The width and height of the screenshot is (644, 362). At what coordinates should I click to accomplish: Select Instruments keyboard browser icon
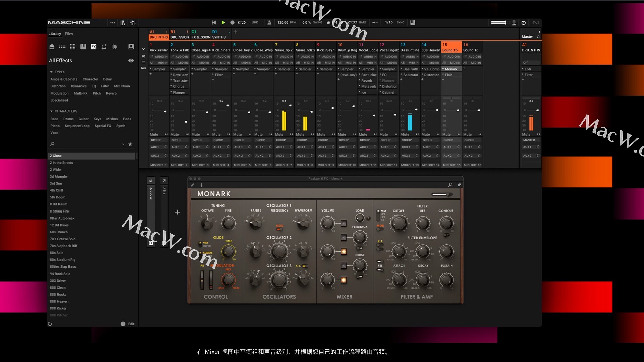click(83, 47)
